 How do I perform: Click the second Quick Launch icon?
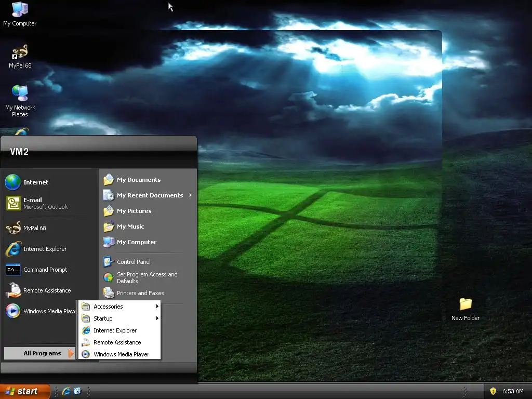[78, 391]
